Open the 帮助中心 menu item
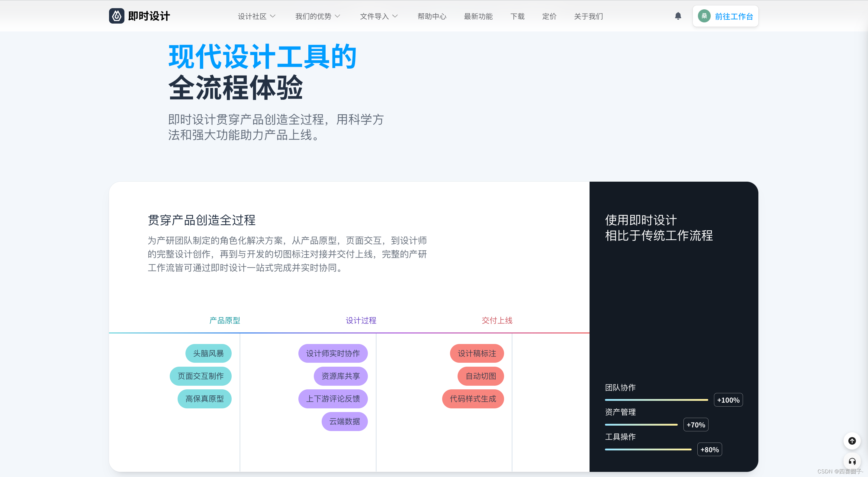 [x=432, y=16]
